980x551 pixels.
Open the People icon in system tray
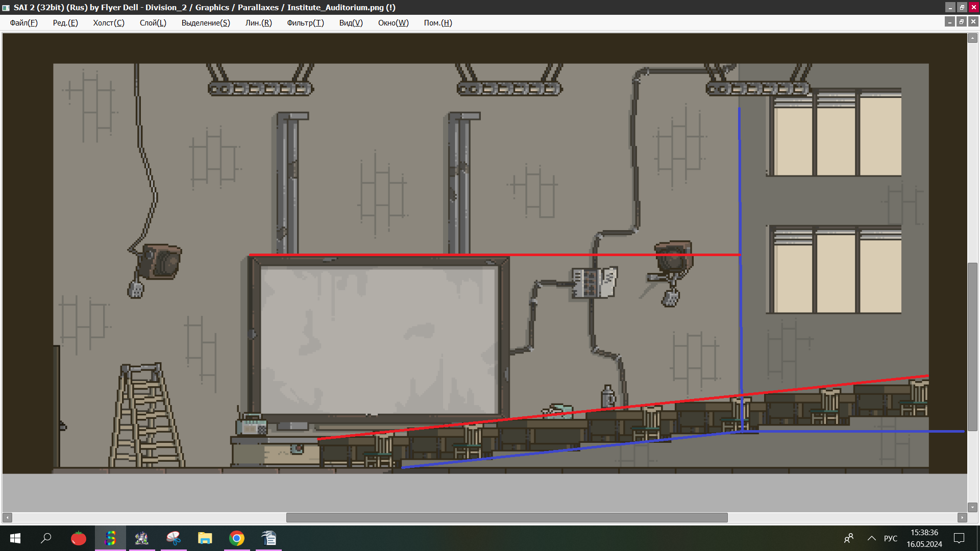point(849,538)
